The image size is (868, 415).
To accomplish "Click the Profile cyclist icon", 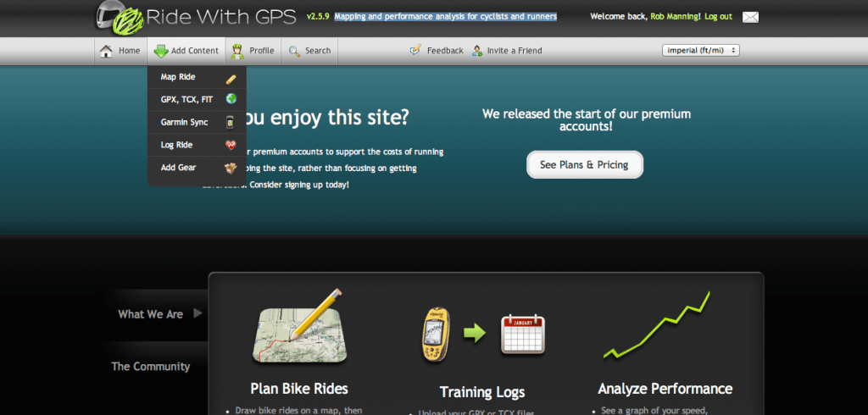I will 238,51.
